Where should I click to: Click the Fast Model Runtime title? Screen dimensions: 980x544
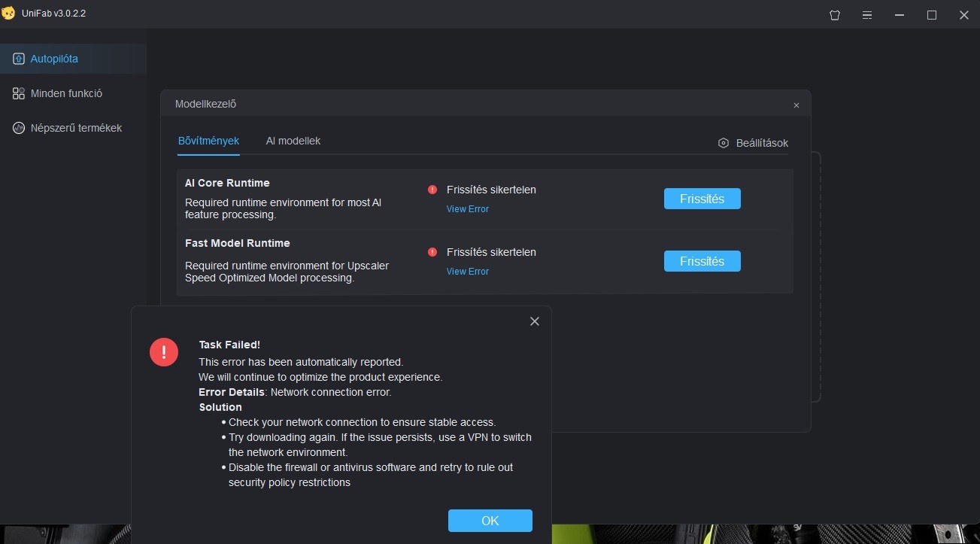coord(238,243)
